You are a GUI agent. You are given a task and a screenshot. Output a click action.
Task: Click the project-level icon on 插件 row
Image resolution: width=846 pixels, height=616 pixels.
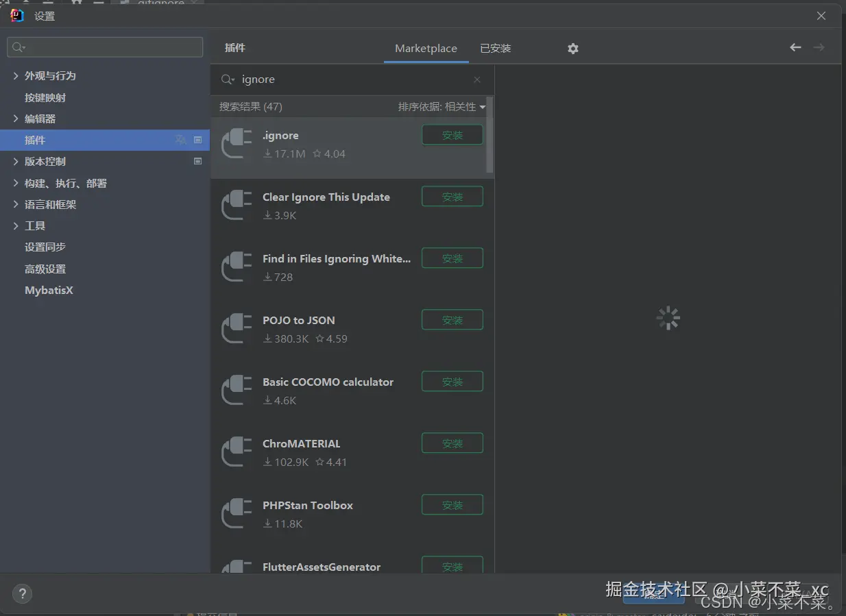(x=198, y=140)
